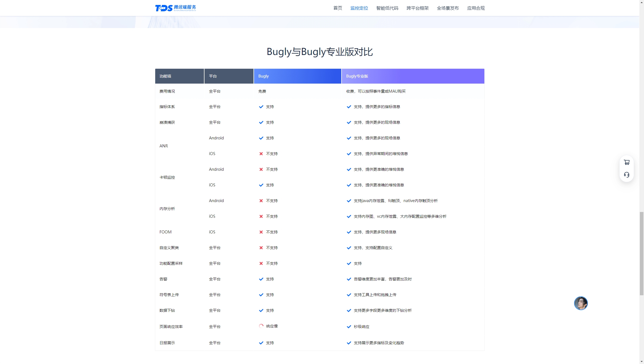Click the 功能项 table header

point(179,76)
